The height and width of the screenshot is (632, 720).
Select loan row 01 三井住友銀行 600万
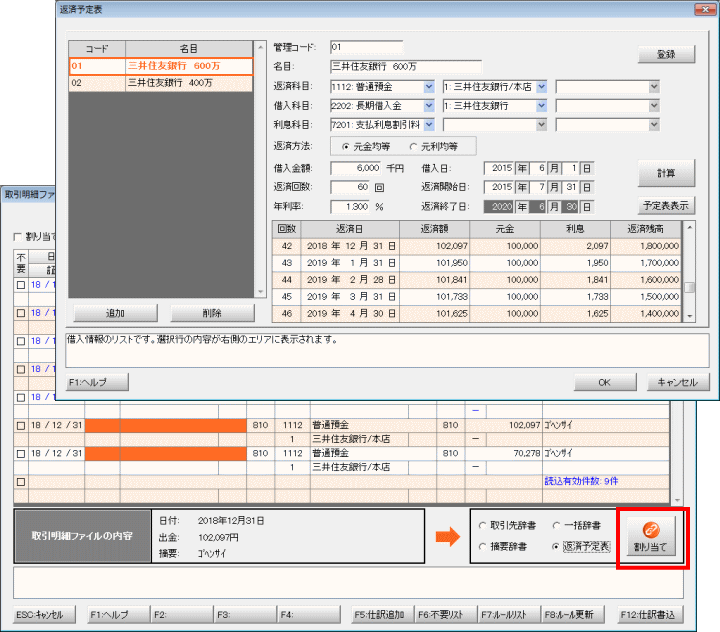pos(161,66)
